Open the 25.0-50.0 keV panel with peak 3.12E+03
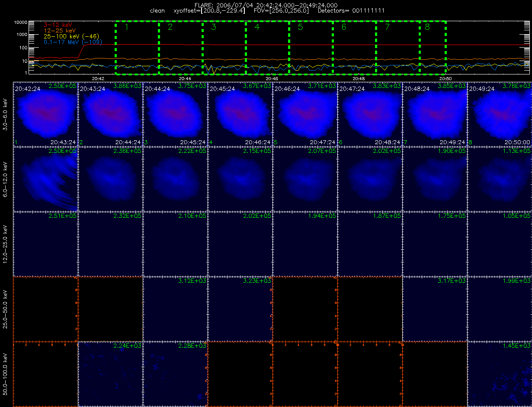This screenshot has height=407, width=532. [175, 309]
